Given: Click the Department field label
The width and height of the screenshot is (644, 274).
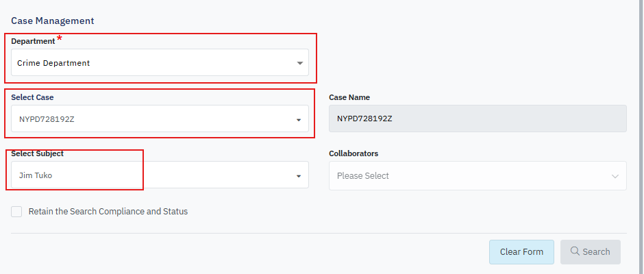Looking at the screenshot, I should point(33,41).
